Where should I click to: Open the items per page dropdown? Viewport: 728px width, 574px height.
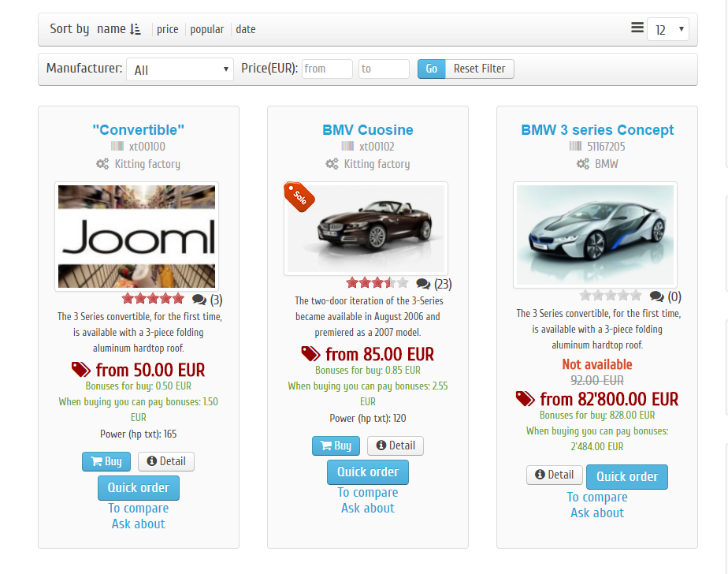point(667,30)
